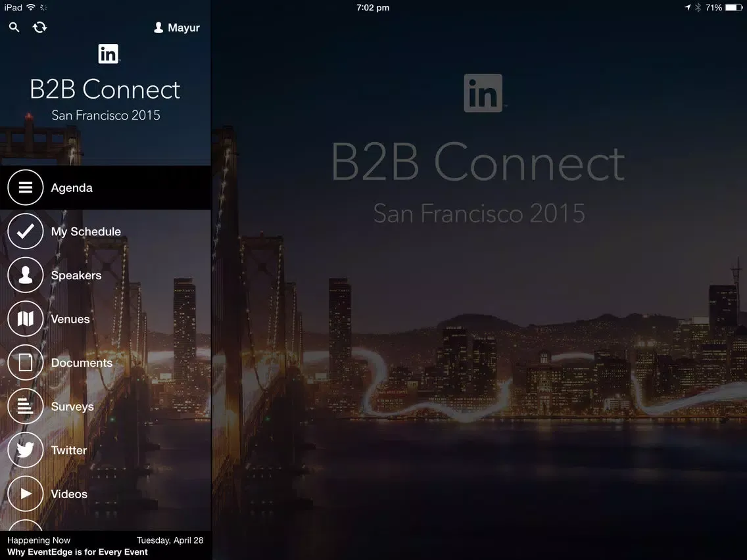Click the Agenda list icon
This screenshot has width=747, height=560.
25,187
